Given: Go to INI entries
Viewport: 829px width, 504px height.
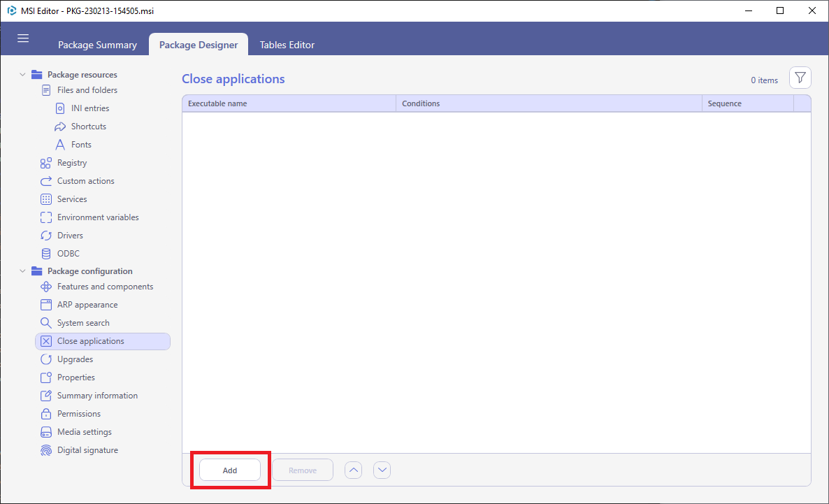Looking at the screenshot, I should pyautogui.click(x=90, y=108).
